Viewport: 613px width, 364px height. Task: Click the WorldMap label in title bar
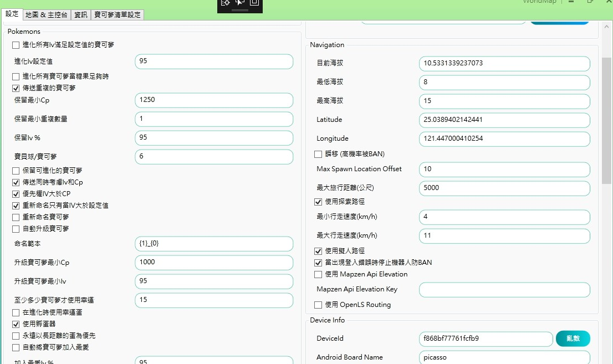[x=539, y=2]
